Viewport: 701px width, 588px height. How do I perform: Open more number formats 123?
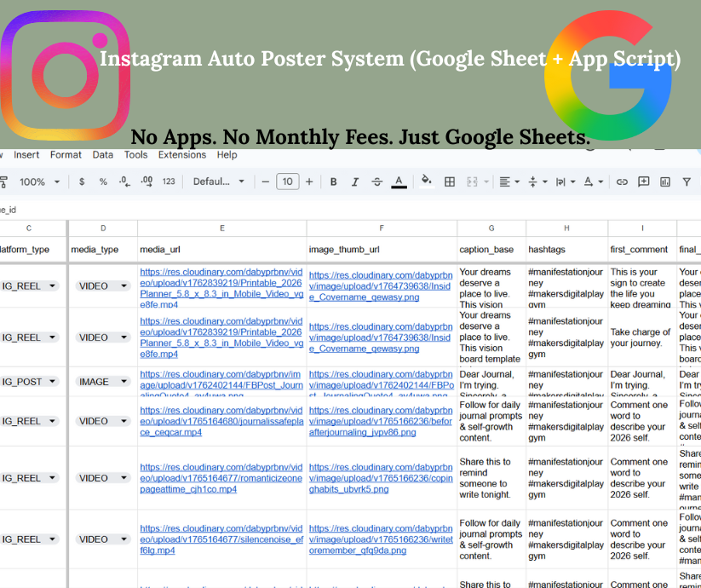(x=169, y=182)
